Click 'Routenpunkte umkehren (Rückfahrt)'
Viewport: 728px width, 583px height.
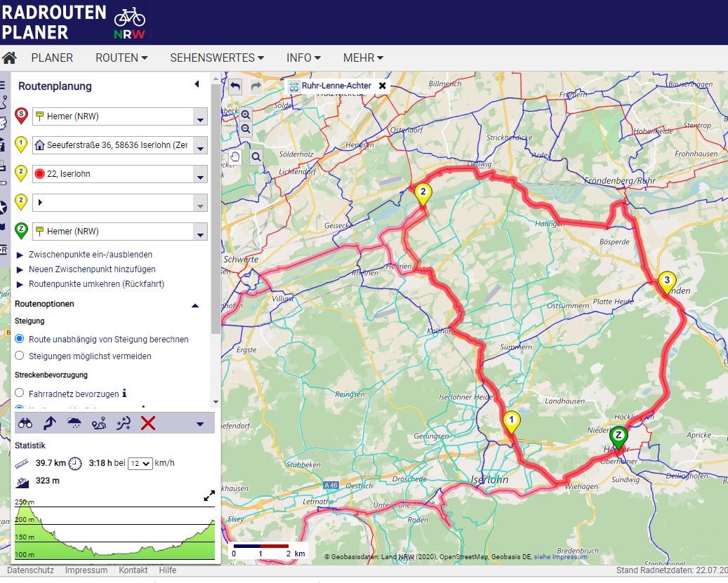(97, 284)
